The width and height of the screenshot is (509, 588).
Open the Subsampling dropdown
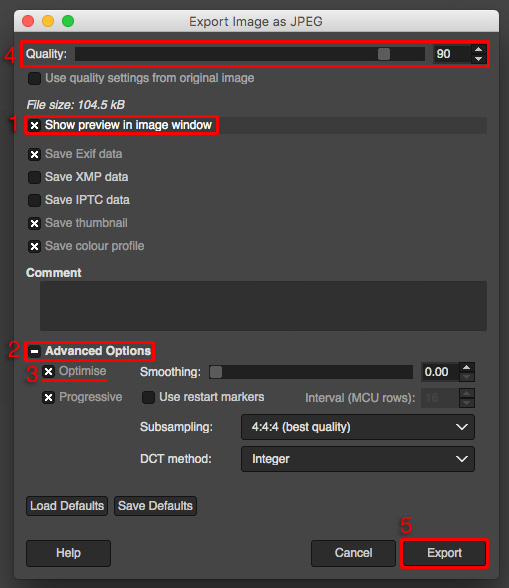[358, 427]
